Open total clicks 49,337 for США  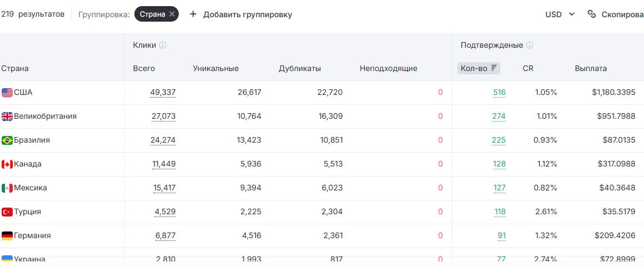point(163,93)
